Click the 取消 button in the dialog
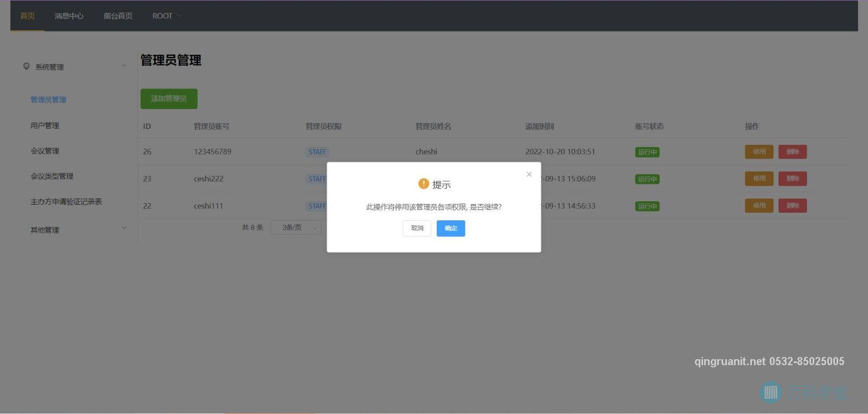This screenshot has width=868, height=414. tap(417, 228)
